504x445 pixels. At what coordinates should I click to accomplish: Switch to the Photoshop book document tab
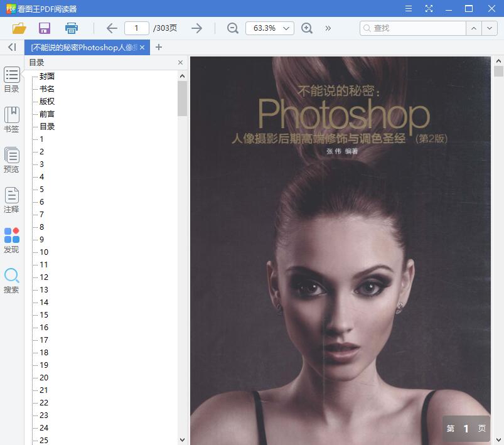[x=84, y=48]
